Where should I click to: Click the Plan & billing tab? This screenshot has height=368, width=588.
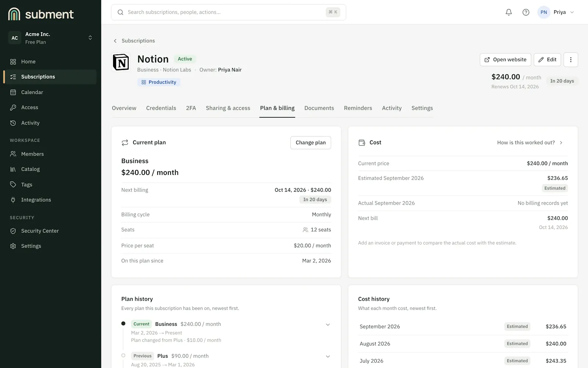tap(277, 108)
